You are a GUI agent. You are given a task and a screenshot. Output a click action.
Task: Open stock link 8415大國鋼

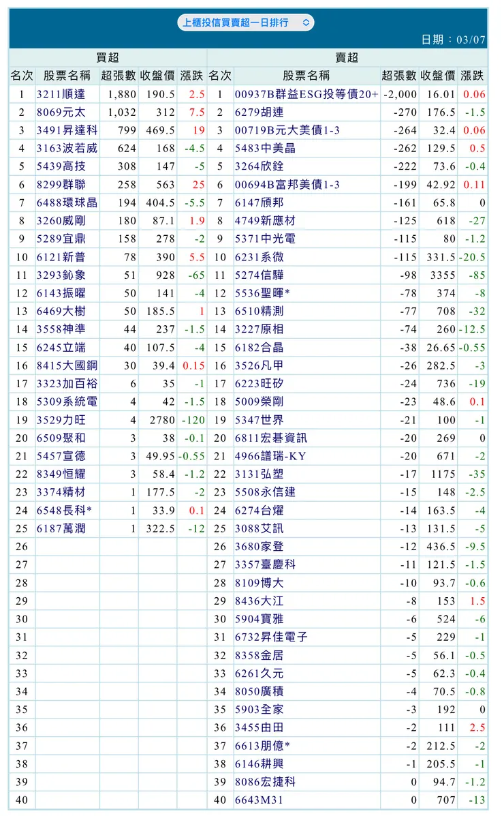(x=67, y=365)
